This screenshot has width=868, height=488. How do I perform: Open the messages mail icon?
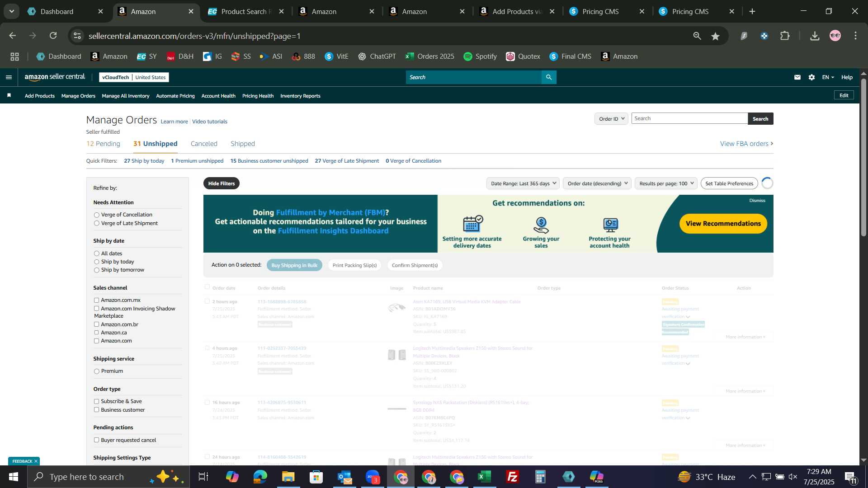tap(797, 77)
